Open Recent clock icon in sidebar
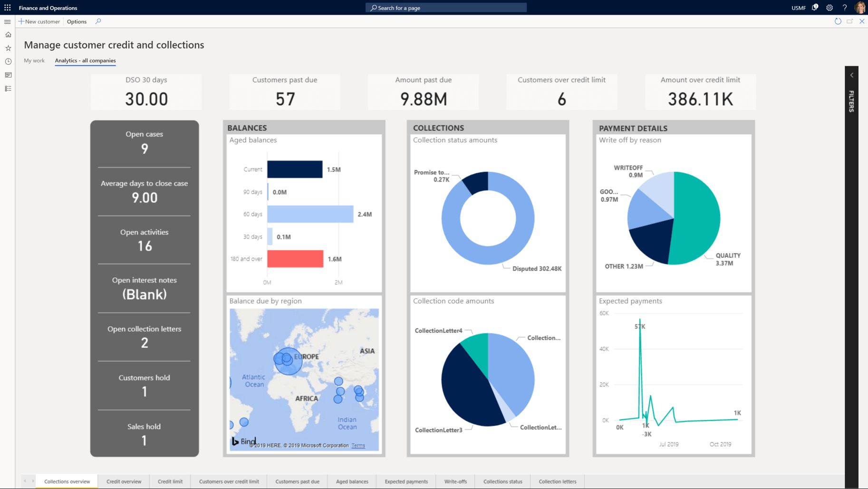Screen dimensions: 868x489 [x=8, y=61]
